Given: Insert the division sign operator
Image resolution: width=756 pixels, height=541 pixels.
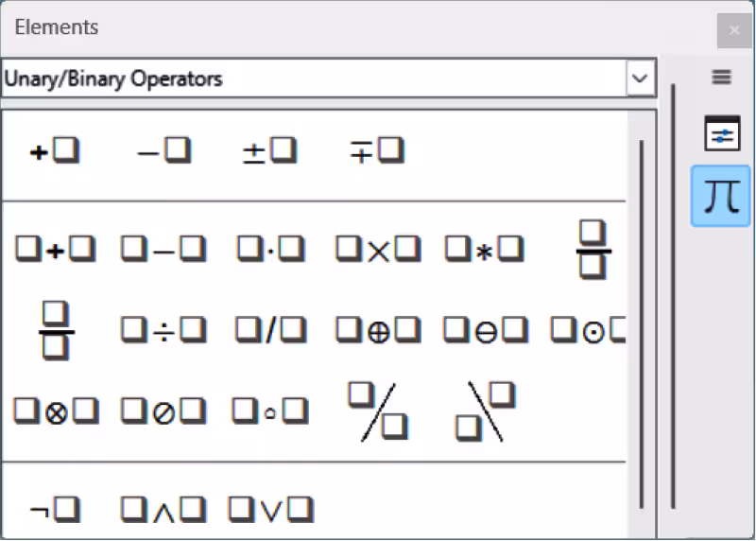Looking at the screenshot, I should (163, 331).
